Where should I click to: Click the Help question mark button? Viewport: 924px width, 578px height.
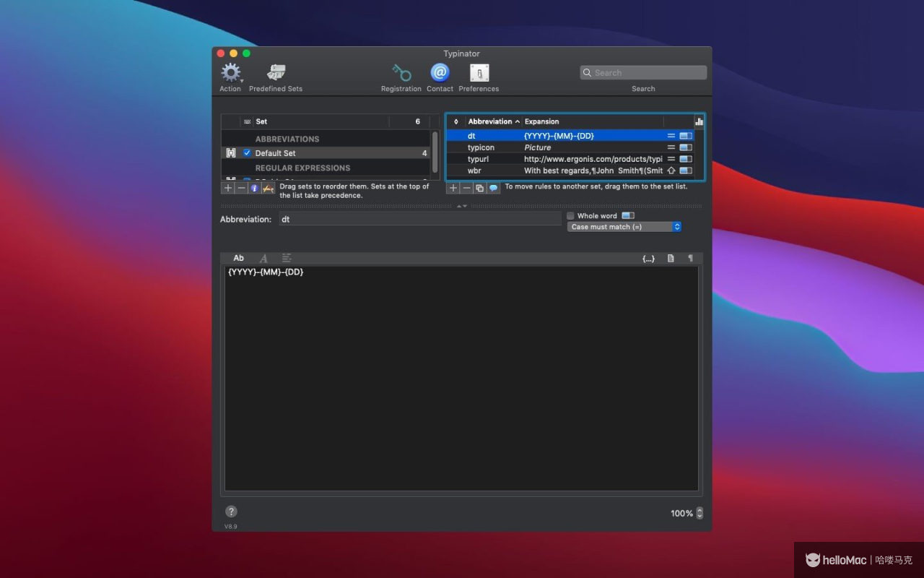231,512
